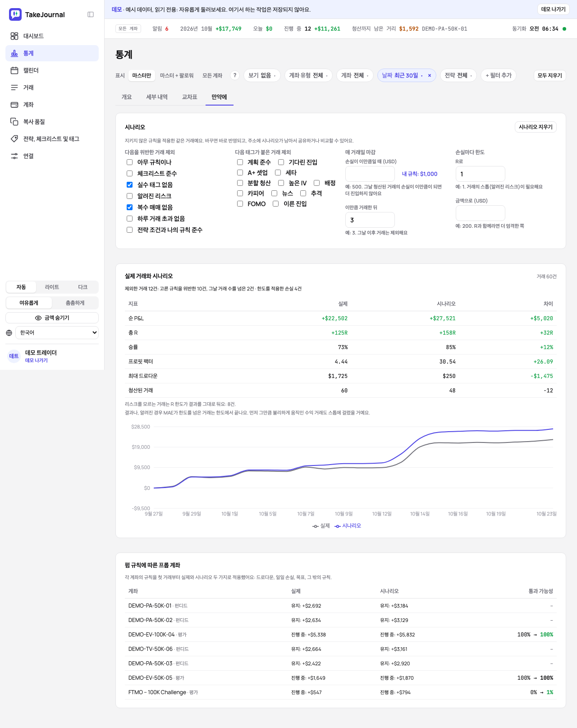
Task: Open the 한국어 language selector
Action: point(57,332)
